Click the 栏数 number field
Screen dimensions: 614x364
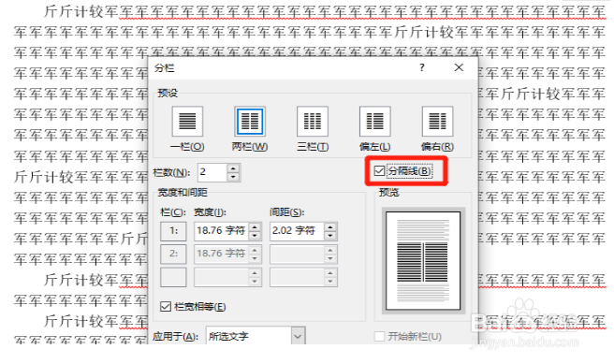point(212,172)
